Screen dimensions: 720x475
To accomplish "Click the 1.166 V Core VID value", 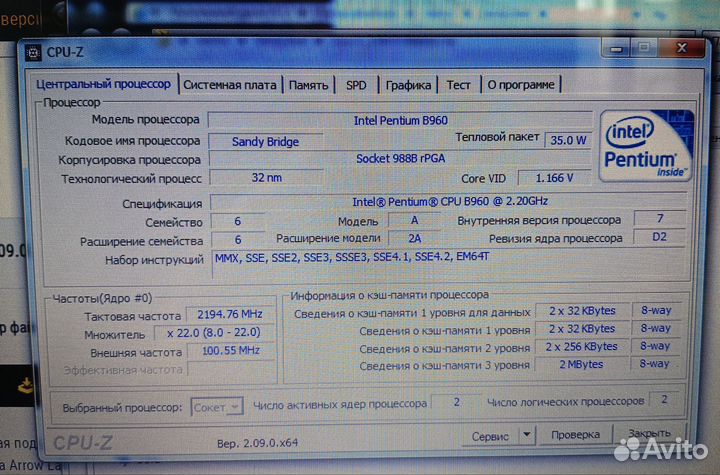I will coord(555,178).
